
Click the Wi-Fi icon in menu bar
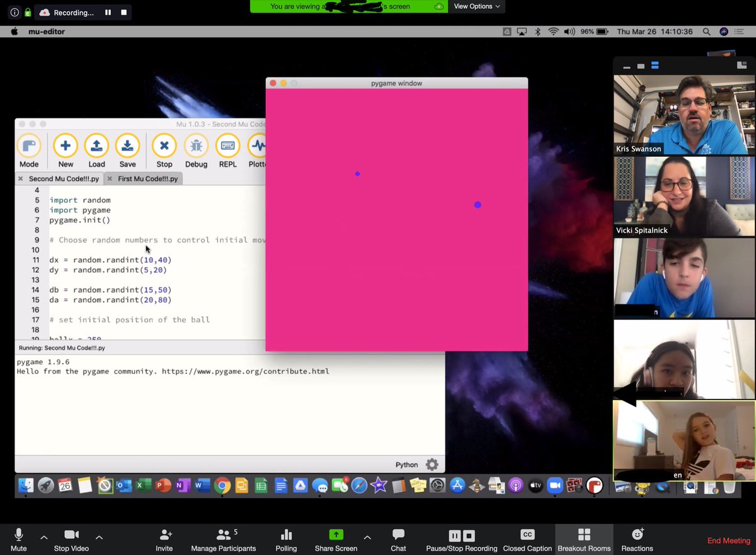click(553, 31)
